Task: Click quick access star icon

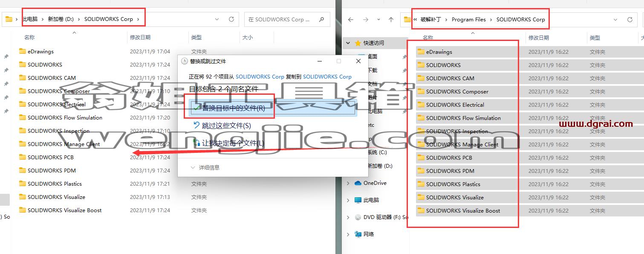Action: (358, 43)
